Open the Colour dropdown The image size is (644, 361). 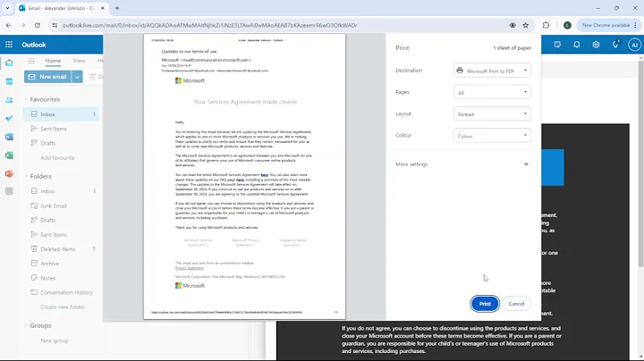tap(492, 136)
